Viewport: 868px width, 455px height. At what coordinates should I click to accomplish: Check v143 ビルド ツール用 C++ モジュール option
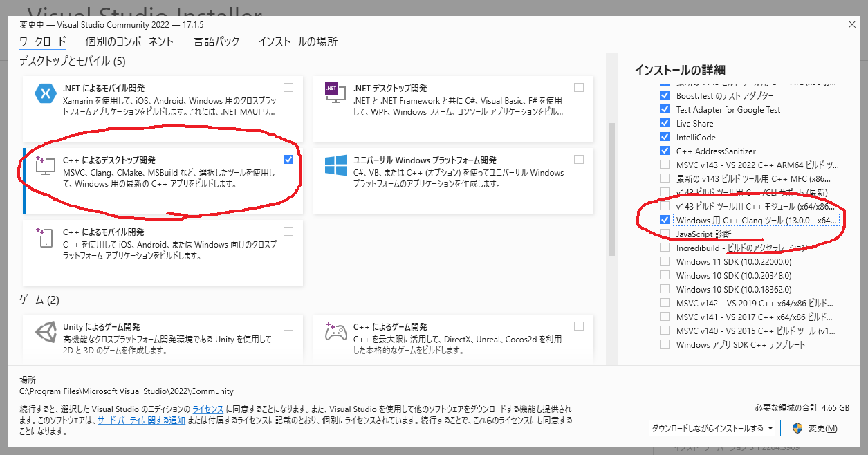[665, 206]
